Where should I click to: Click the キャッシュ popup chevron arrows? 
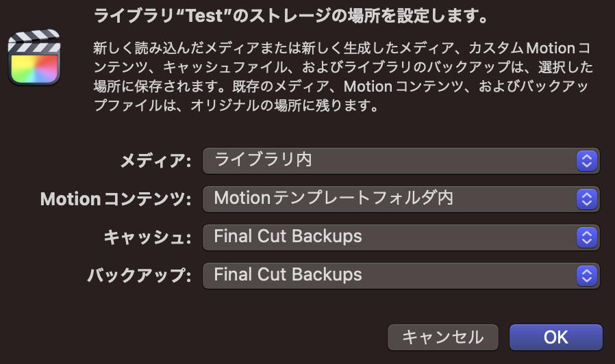[587, 237]
